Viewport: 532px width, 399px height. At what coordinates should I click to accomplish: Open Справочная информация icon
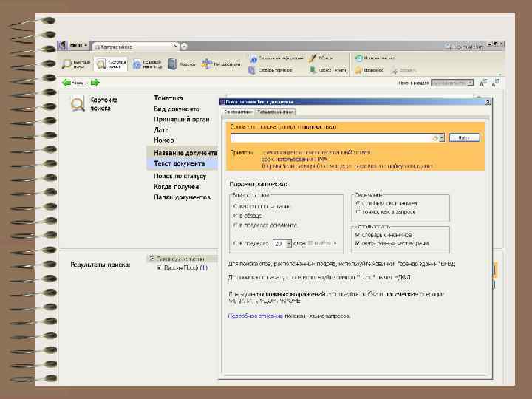point(253,58)
